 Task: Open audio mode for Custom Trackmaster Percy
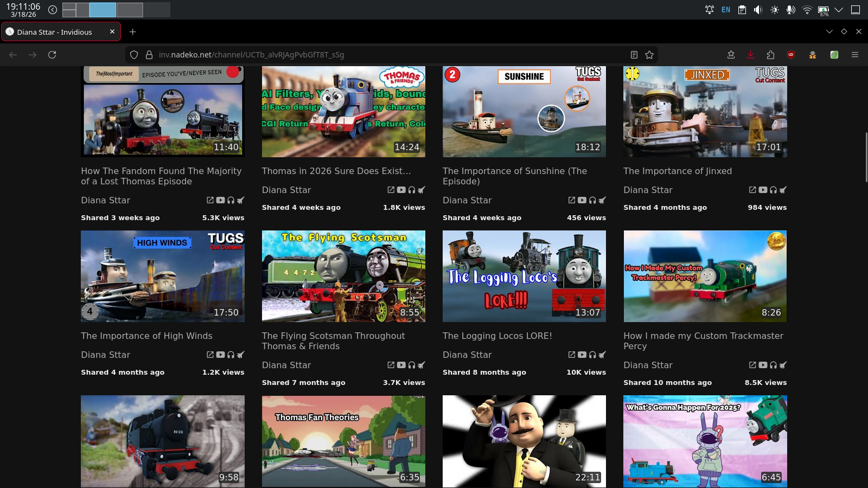click(x=773, y=365)
